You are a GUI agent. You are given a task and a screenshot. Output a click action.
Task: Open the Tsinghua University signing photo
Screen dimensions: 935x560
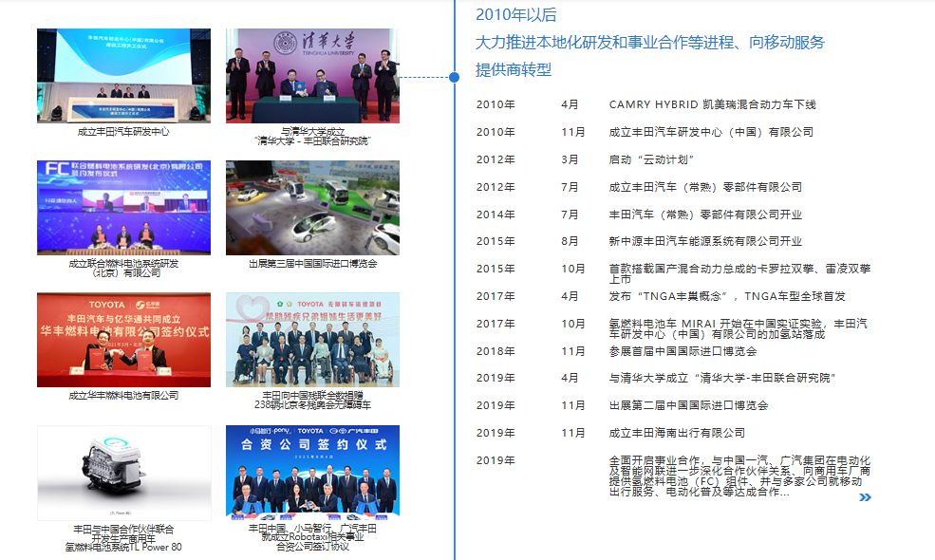(x=312, y=75)
